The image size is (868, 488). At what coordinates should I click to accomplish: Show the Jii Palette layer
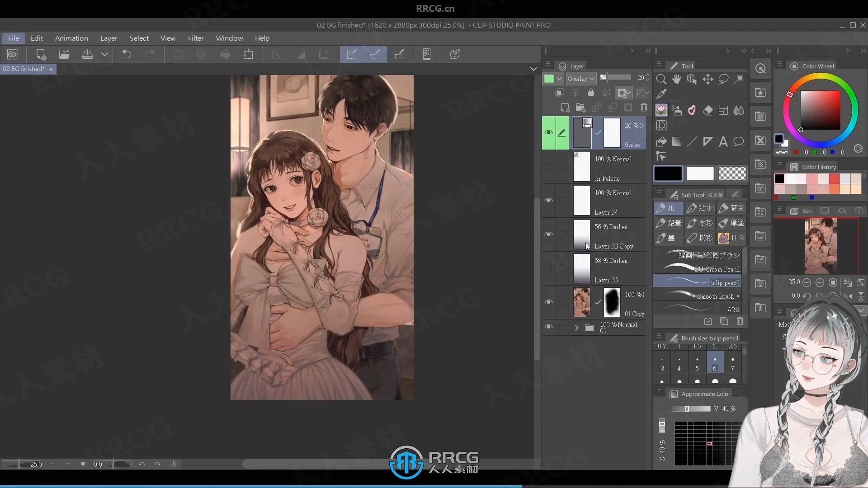(548, 167)
